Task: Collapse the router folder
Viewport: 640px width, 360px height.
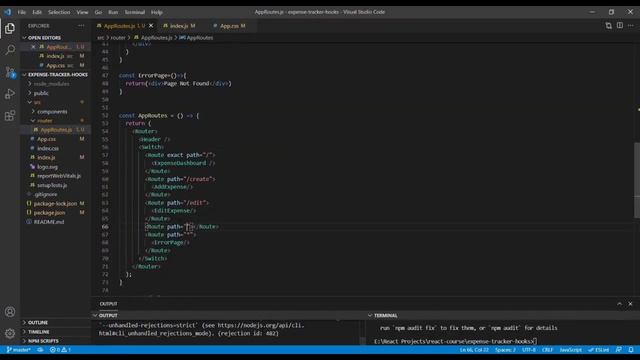Action: point(45,120)
